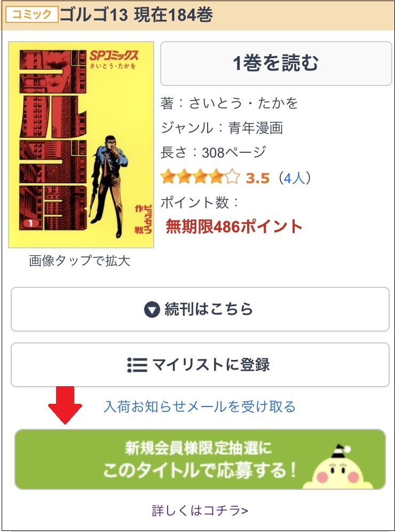Screen dimensions: 395x532
Task: Open the 詳しくはコチラ> link
Action: coord(200,511)
